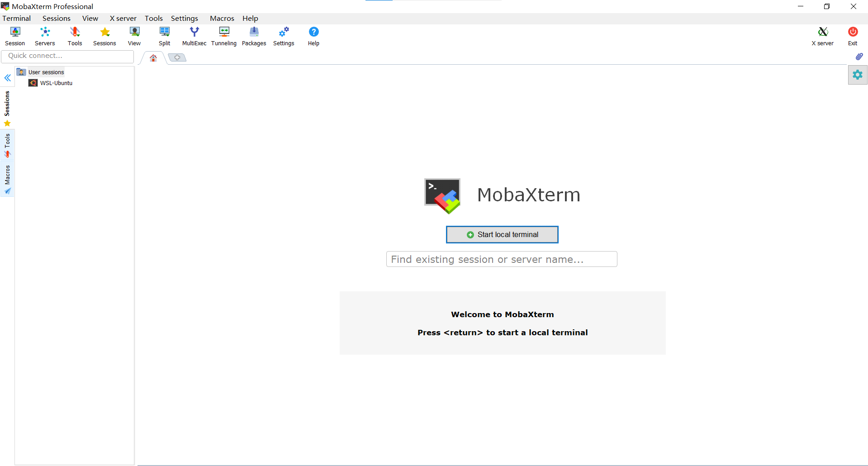Open the Terminal menu

17,19
